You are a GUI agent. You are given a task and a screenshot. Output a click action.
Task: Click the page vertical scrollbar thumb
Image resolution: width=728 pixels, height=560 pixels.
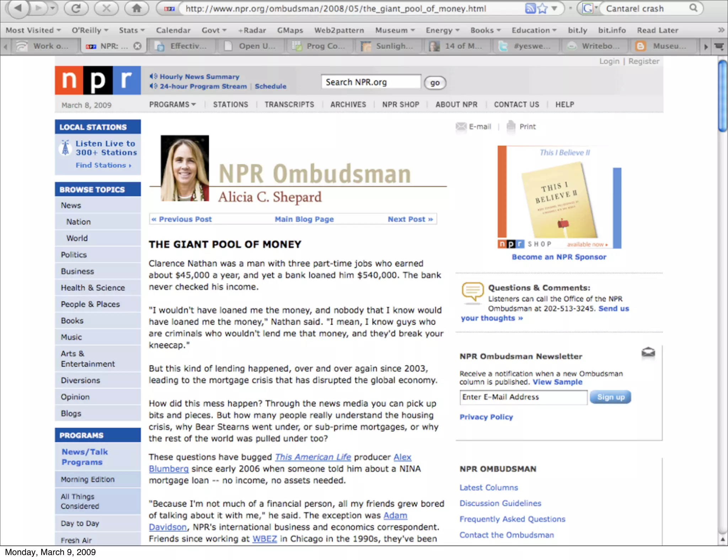click(x=723, y=96)
